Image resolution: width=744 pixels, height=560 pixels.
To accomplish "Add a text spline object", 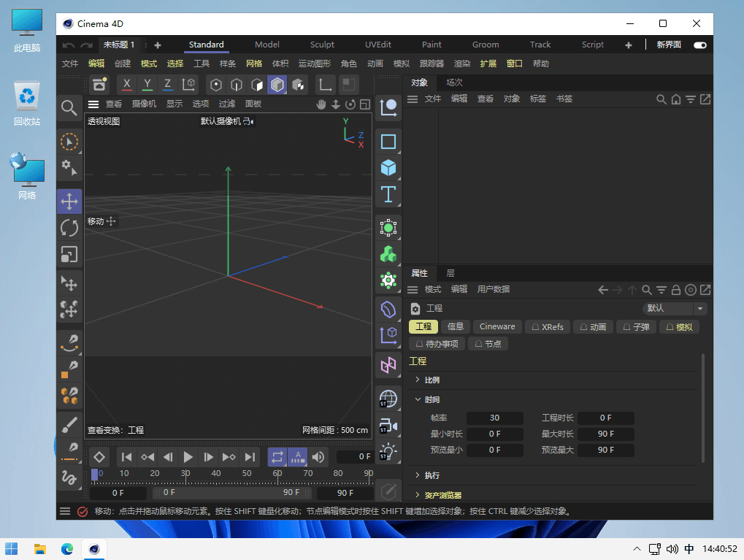I will [x=388, y=194].
